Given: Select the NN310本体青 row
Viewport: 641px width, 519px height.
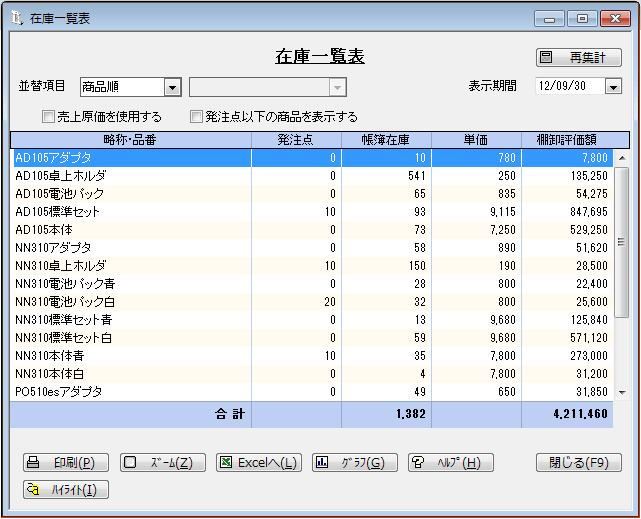Looking at the screenshot, I should click(313, 356).
